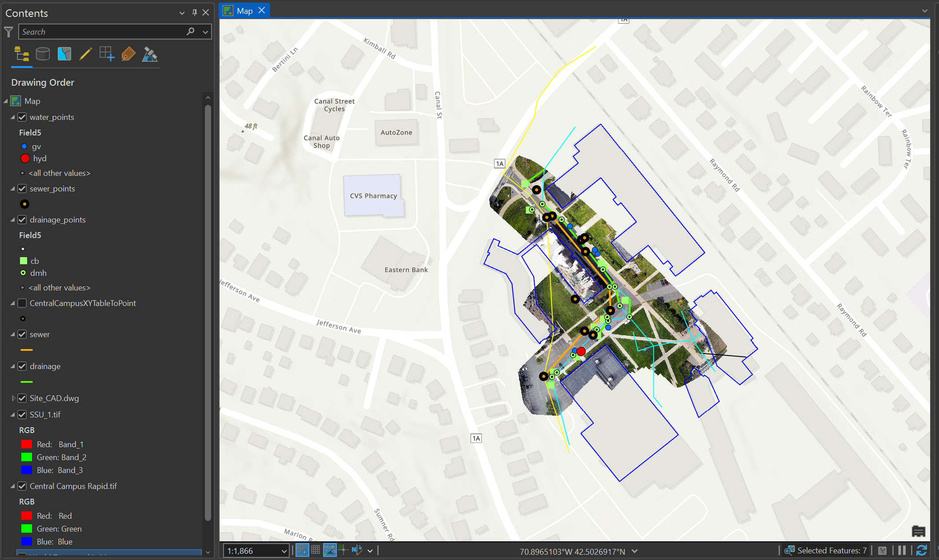Select List By Drawing Order icon
This screenshot has width=939, height=560.
pyautogui.click(x=21, y=54)
